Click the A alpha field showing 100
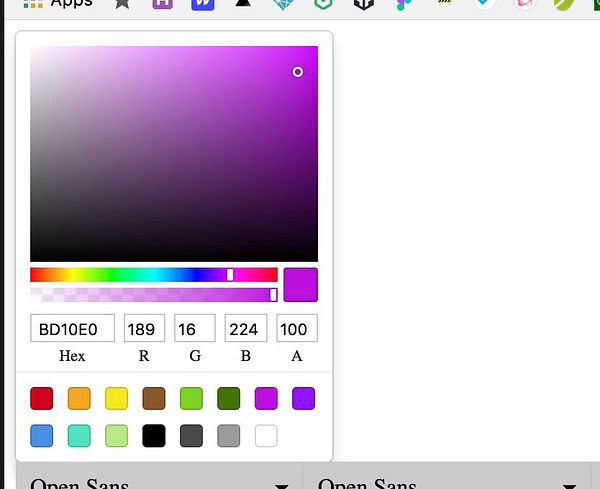 tap(297, 328)
